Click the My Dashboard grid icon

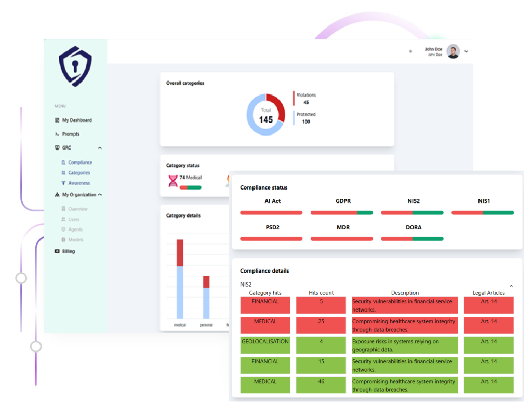57,120
